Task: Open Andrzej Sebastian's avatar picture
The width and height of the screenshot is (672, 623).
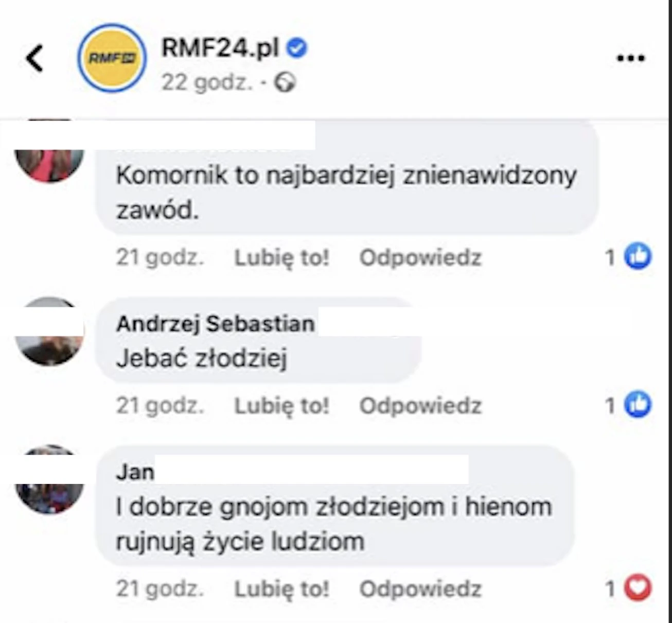Action: [x=49, y=331]
